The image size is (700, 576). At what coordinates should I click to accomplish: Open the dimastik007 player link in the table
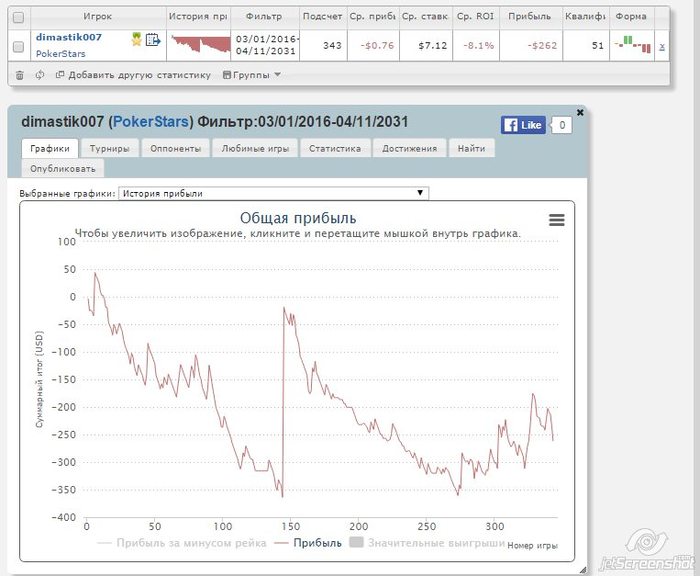(x=69, y=37)
